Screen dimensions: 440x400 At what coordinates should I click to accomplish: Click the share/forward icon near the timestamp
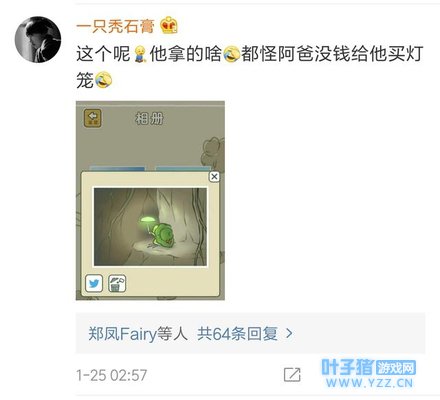[x=292, y=375]
